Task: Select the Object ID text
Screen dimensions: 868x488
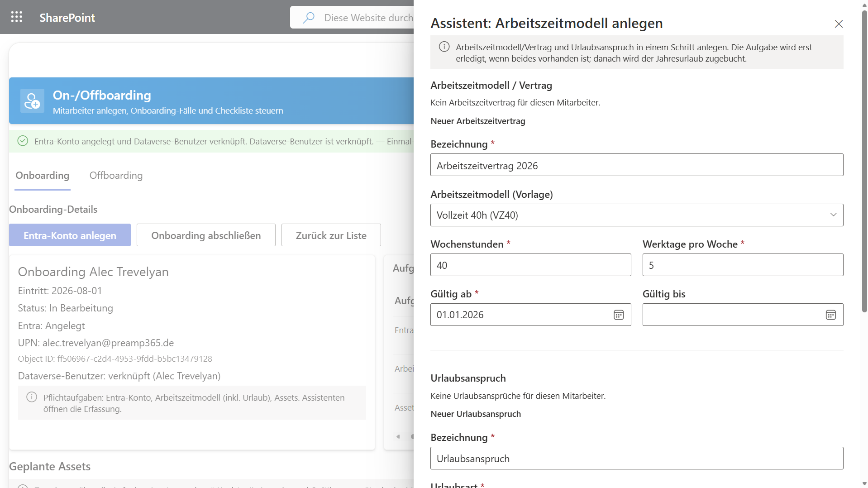Action: pos(115,359)
